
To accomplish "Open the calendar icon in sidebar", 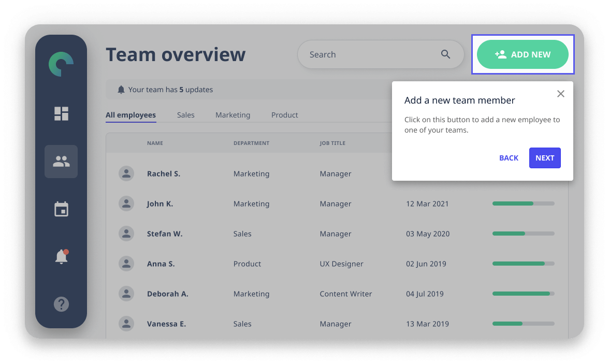I will [61, 209].
